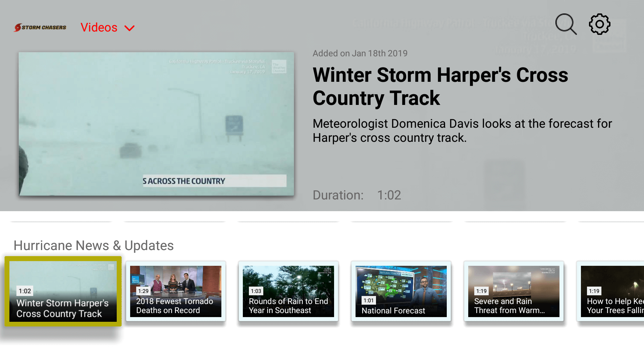Select Severe and Rain Threat from Warm video
Viewport: 644px width, 362px height.
513,291
